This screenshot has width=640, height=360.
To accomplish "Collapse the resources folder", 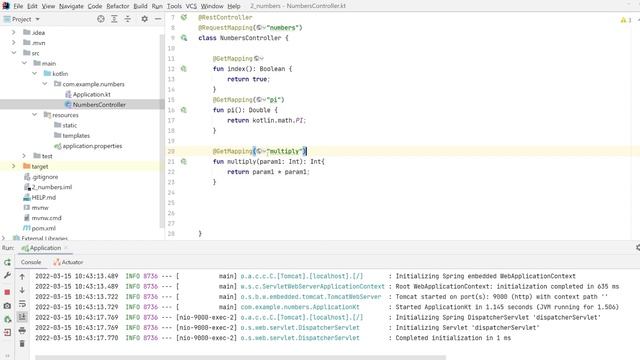I will pos(34,115).
